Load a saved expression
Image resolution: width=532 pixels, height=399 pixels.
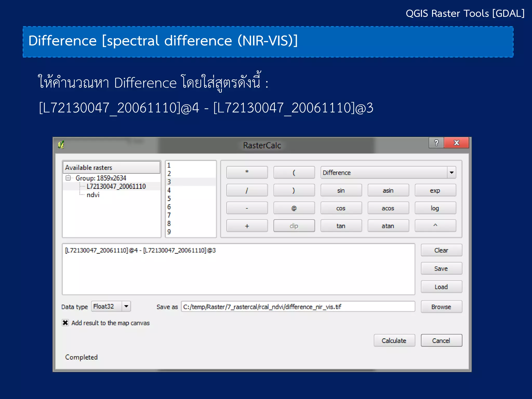(x=441, y=287)
